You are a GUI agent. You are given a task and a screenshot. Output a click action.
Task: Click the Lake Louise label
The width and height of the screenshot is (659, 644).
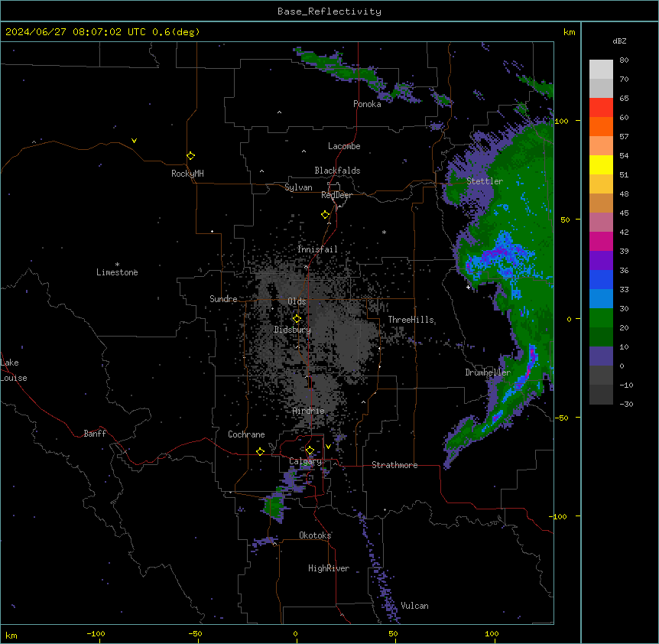click(14, 370)
